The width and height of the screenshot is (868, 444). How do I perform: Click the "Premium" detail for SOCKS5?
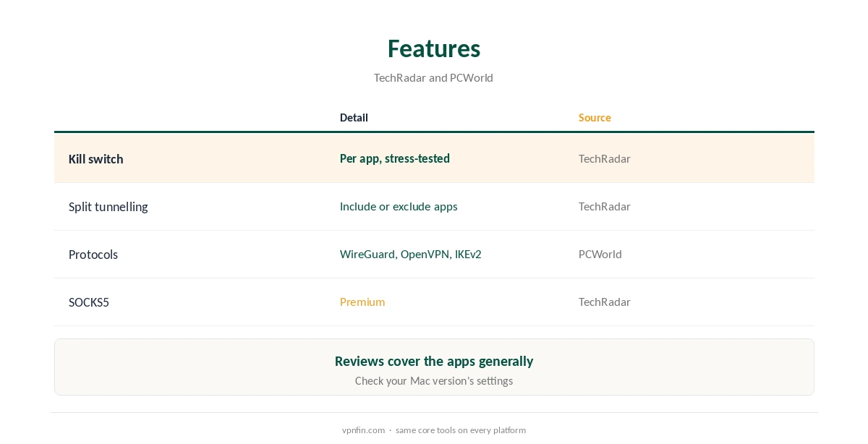pos(362,302)
